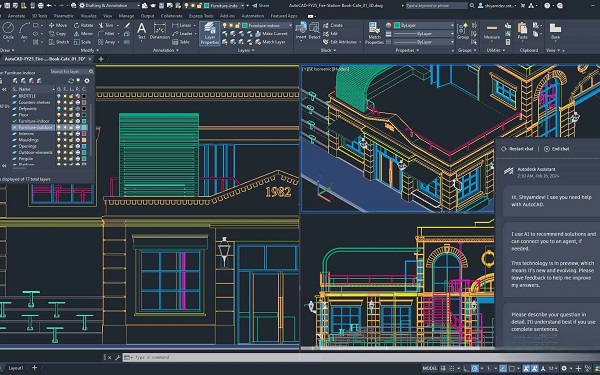
Task: Use the Match Properties tool
Action: [374, 33]
